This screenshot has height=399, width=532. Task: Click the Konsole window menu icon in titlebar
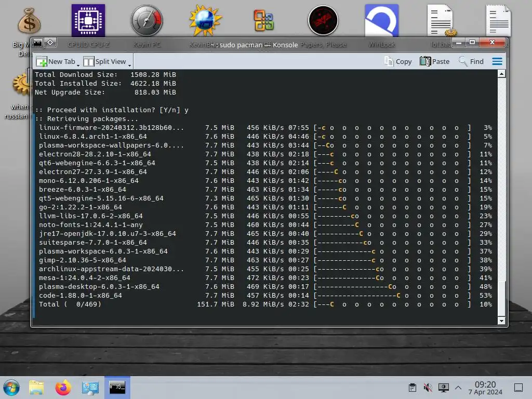[x=37, y=43]
